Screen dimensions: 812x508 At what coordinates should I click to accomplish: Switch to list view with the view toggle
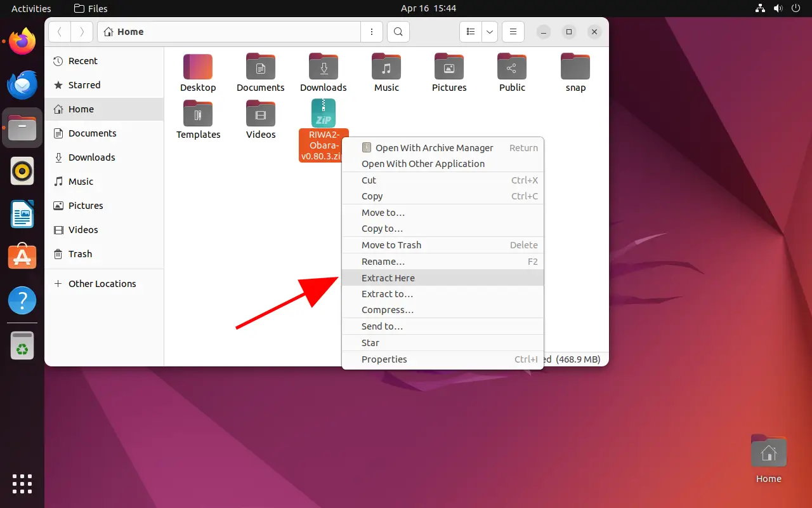pyautogui.click(x=470, y=32)
